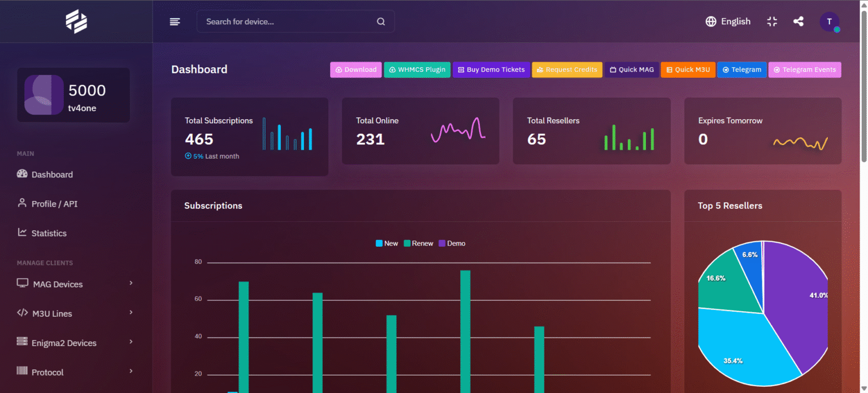Open the user avatar T menu
The height and width of the screenshot is (393, 868).
click(829, 21)
